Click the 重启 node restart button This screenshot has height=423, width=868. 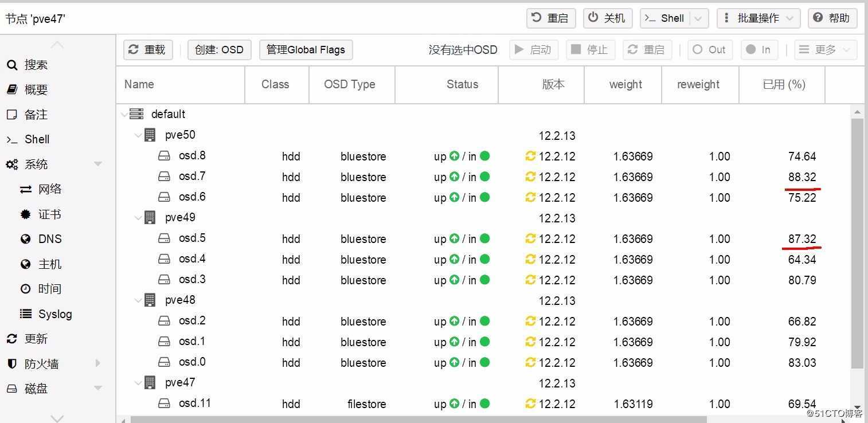coord(551,18)
